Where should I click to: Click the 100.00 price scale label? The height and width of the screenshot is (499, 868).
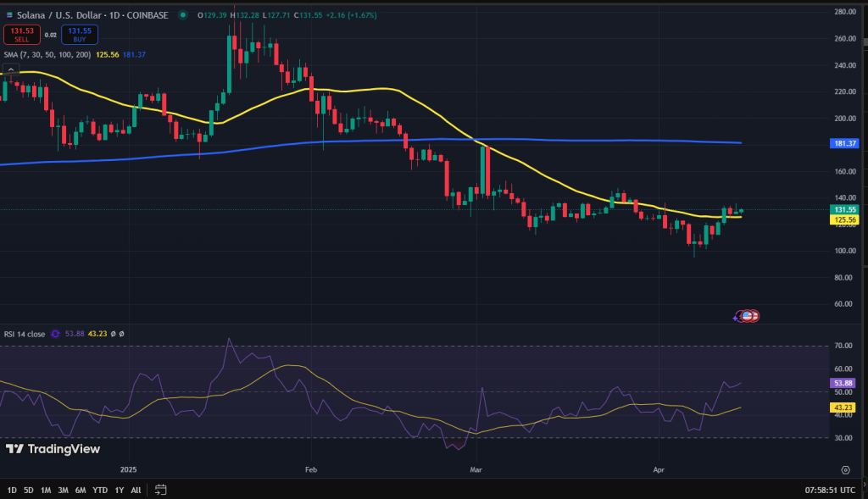click(845, 251)
